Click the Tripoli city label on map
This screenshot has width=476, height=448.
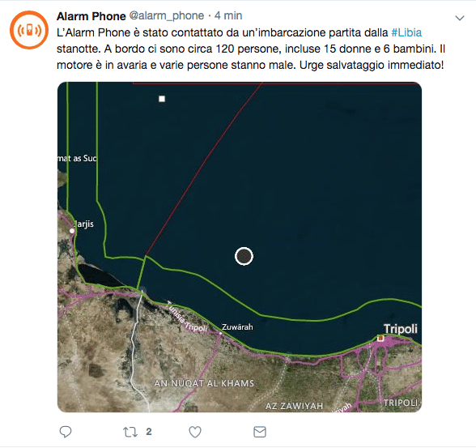tap(401, 329)
